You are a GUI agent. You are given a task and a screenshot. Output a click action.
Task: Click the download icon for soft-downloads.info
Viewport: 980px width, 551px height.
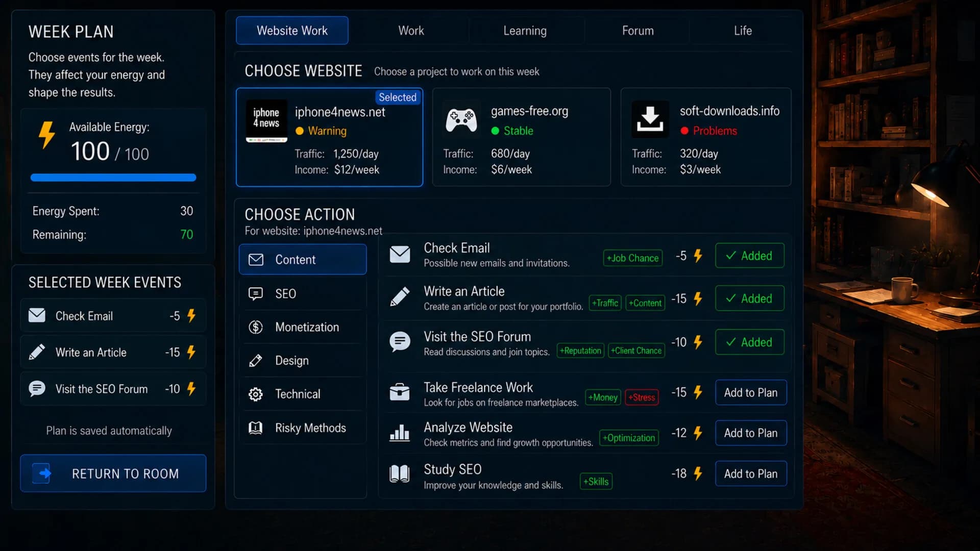coord(650,119)
